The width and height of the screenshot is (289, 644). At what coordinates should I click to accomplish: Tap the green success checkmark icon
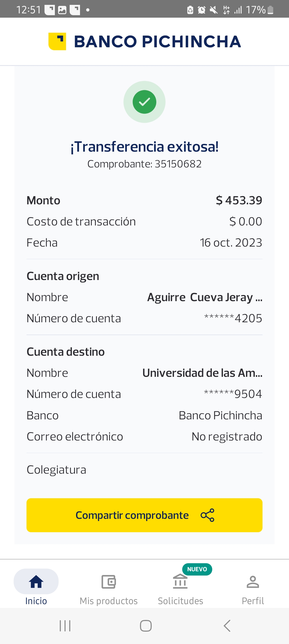[144, 102]
